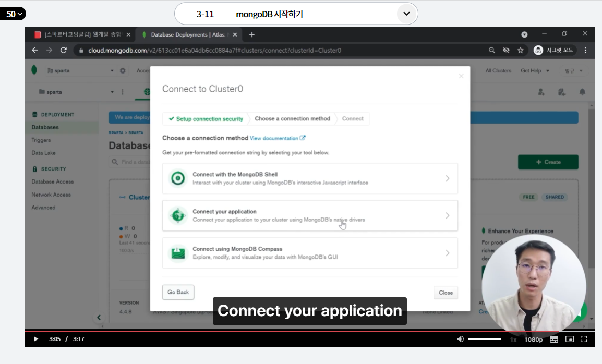Go to Setup connection security step
Viewport: 602px width, 364px height.
pyautogui.click(x=206, y=119)
